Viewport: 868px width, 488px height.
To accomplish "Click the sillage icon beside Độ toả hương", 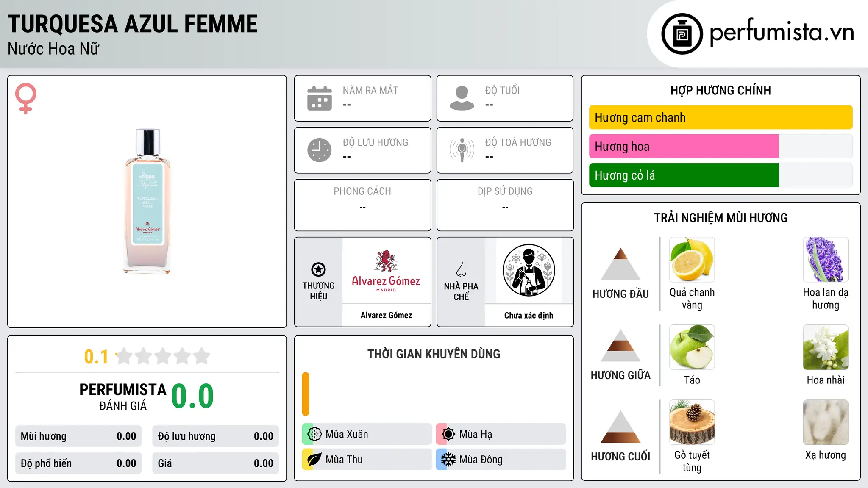I will tap(462, 150).
